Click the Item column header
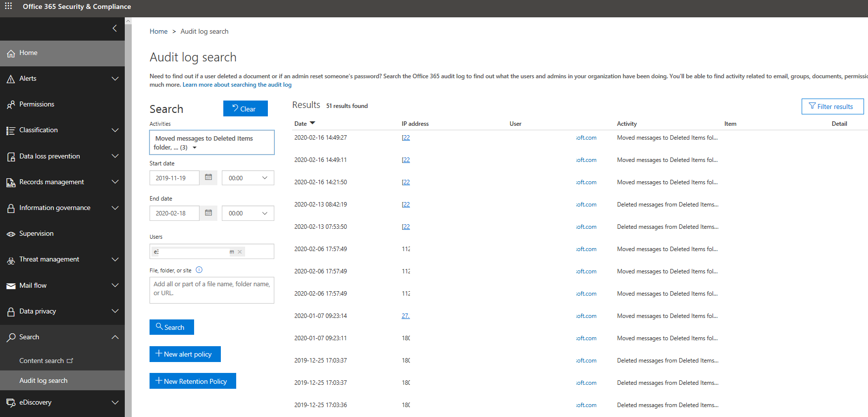This screenshot has height=417, width=868. (730, 124)
